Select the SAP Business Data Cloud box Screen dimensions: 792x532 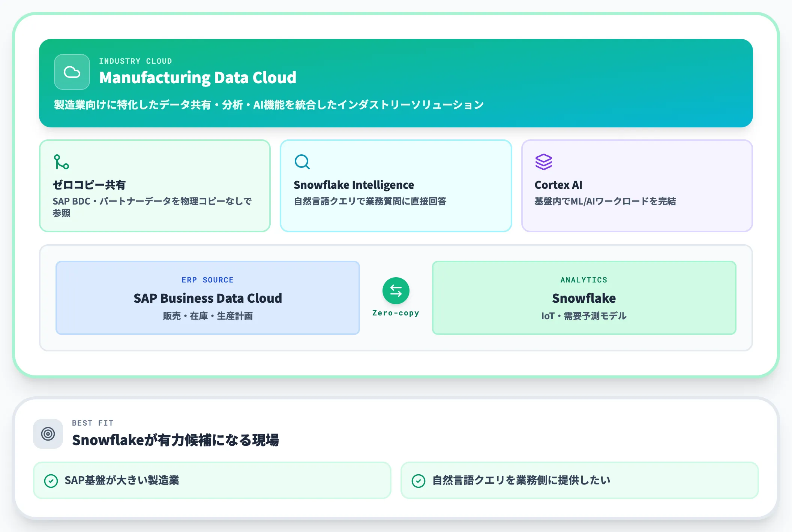coord(207,298)
